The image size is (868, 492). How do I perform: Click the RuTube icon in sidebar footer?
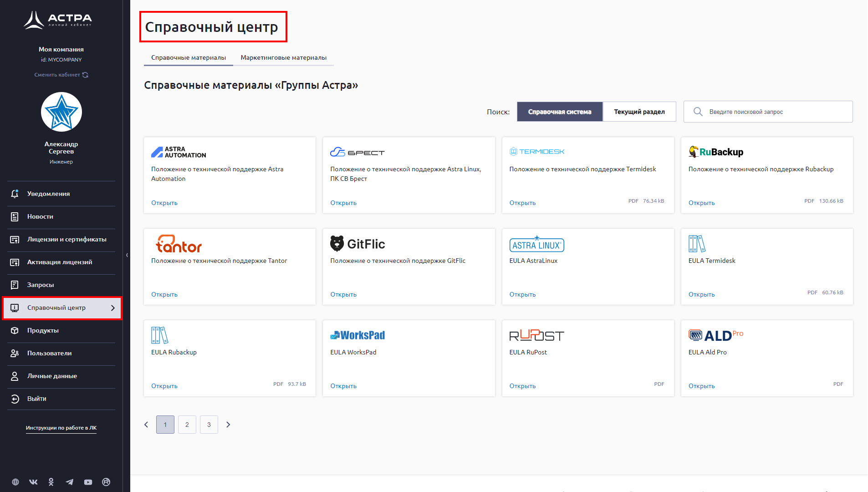(106, 482)
